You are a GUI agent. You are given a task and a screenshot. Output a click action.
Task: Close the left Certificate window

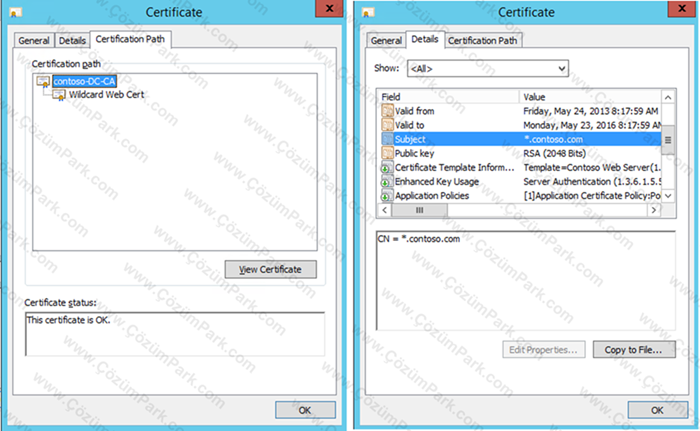329,8
